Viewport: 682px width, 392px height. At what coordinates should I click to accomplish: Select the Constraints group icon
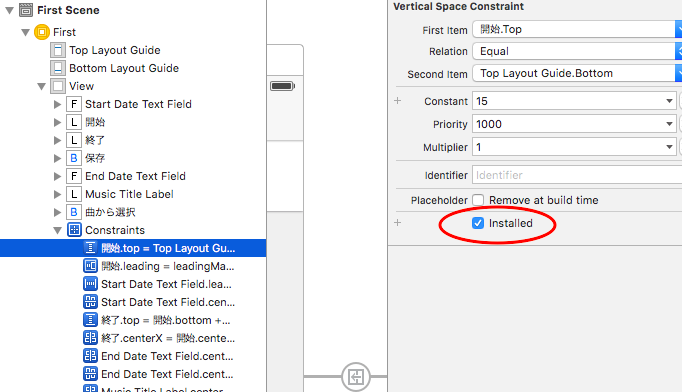74,230
